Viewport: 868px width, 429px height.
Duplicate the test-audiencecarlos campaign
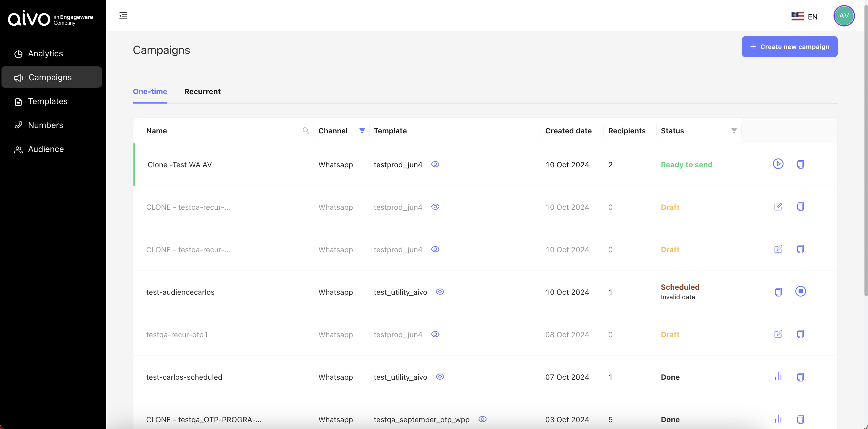click(x=778, y=292)
